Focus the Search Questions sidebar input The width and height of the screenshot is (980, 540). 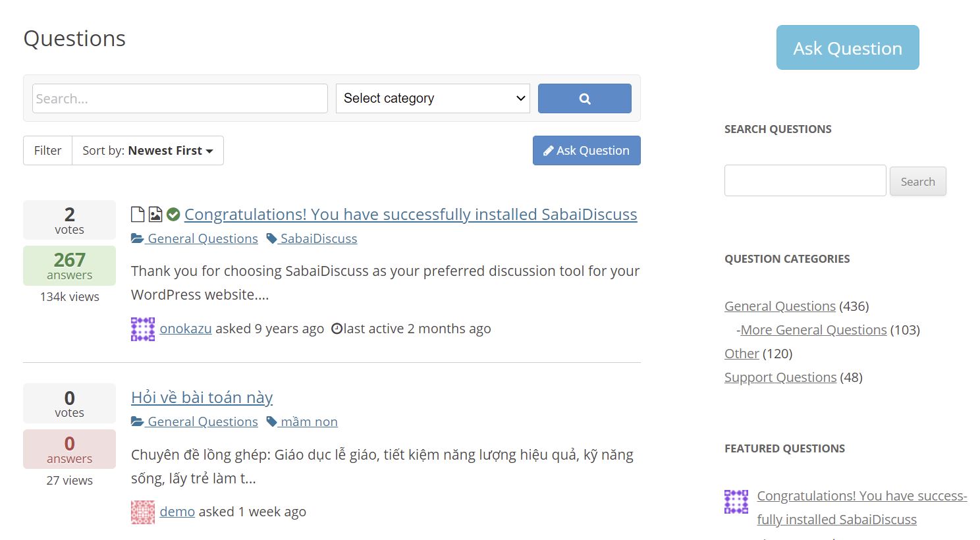[x=805, y=180]
